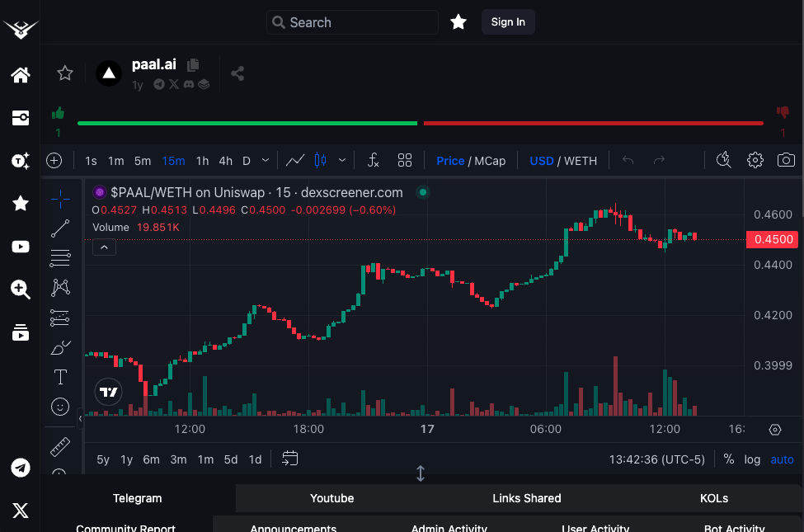Toggle auto scale on price axis

pyautogui.click(x=782, y=459)
